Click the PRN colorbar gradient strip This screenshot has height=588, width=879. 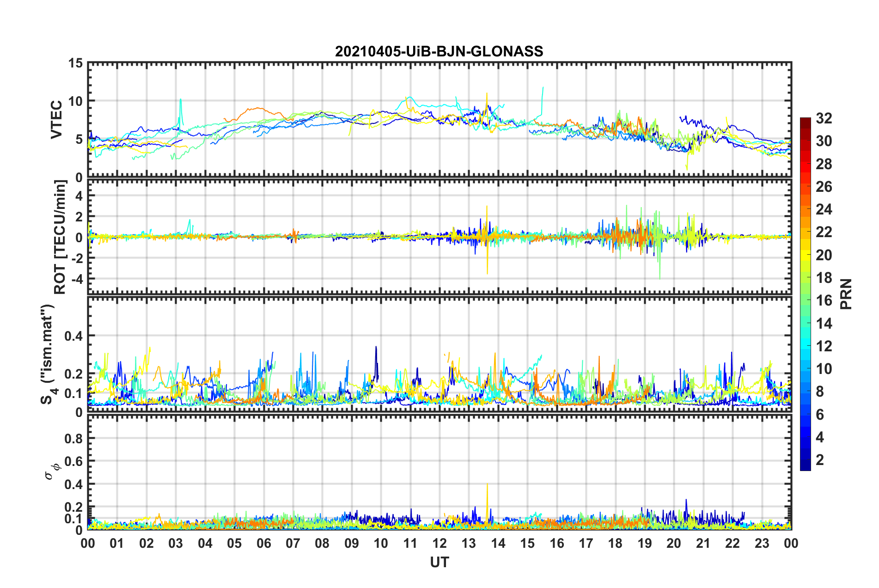tap(805, 294)
